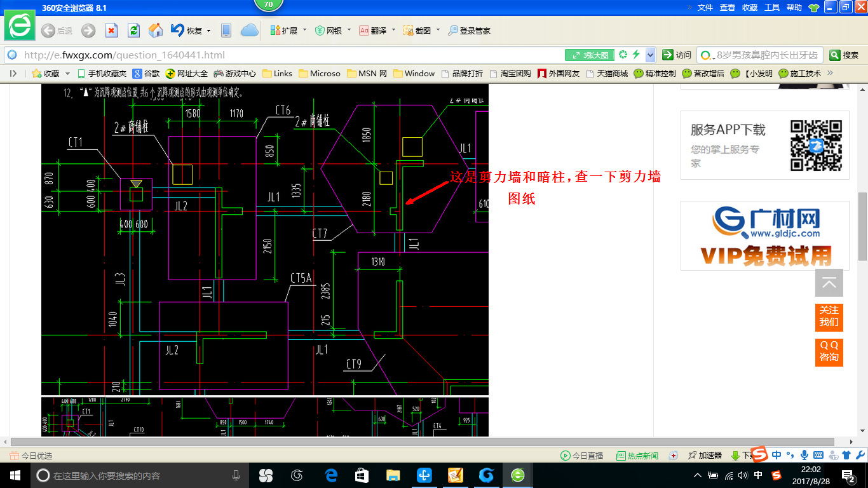Open the 文件 menu
Viewport: 868px width, 488px height.
click(705, 8)
